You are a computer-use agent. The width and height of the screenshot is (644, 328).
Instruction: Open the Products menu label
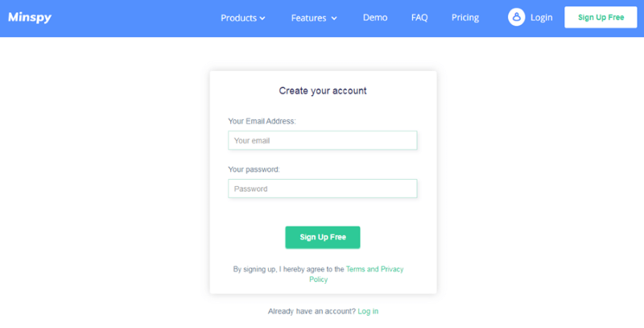[x=238, y=18]
